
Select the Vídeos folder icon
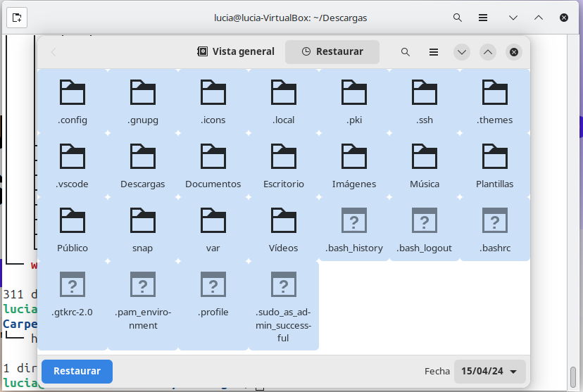click(283, 220)
